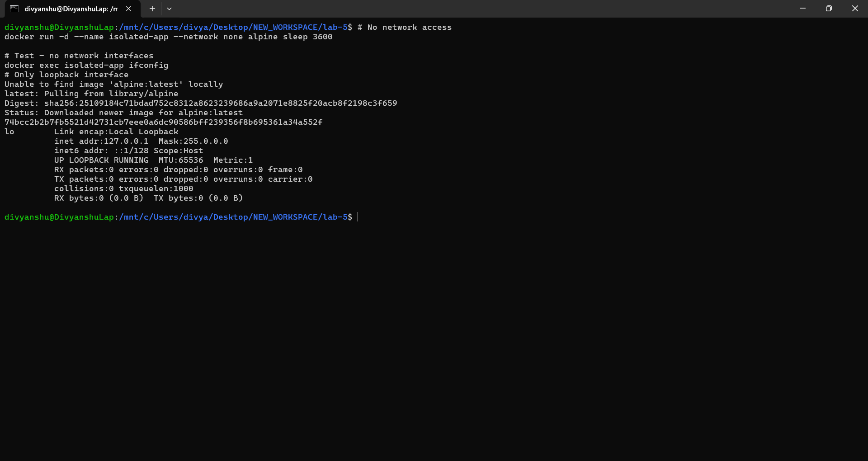Click the cursor at the bottom command prompt
This screenshot has height=461, width=868.
358,217
